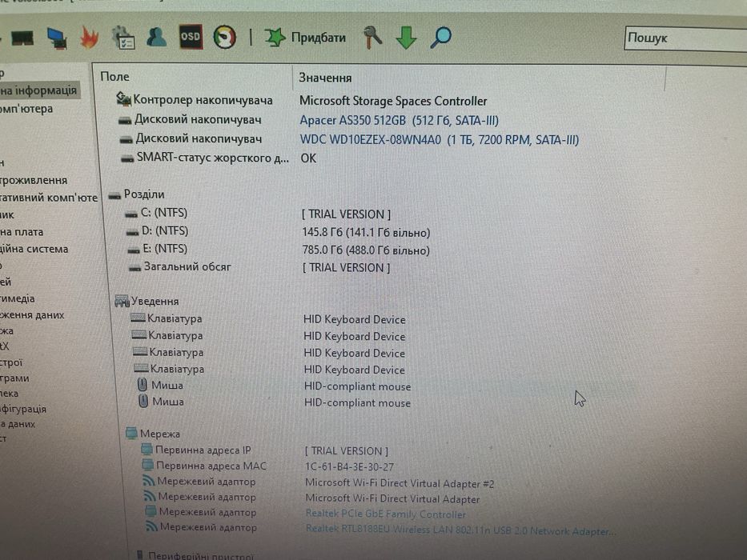Click the SMART status OK value

click(308, 158)
